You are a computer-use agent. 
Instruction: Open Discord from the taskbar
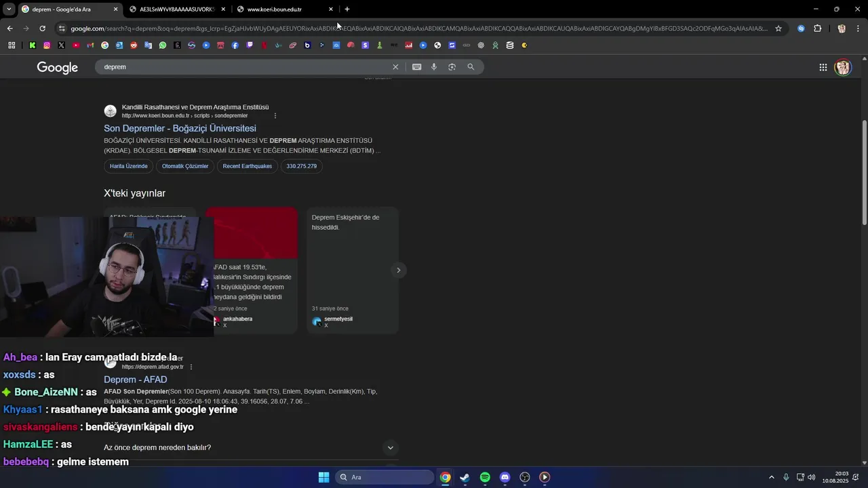tap(505, 477)
